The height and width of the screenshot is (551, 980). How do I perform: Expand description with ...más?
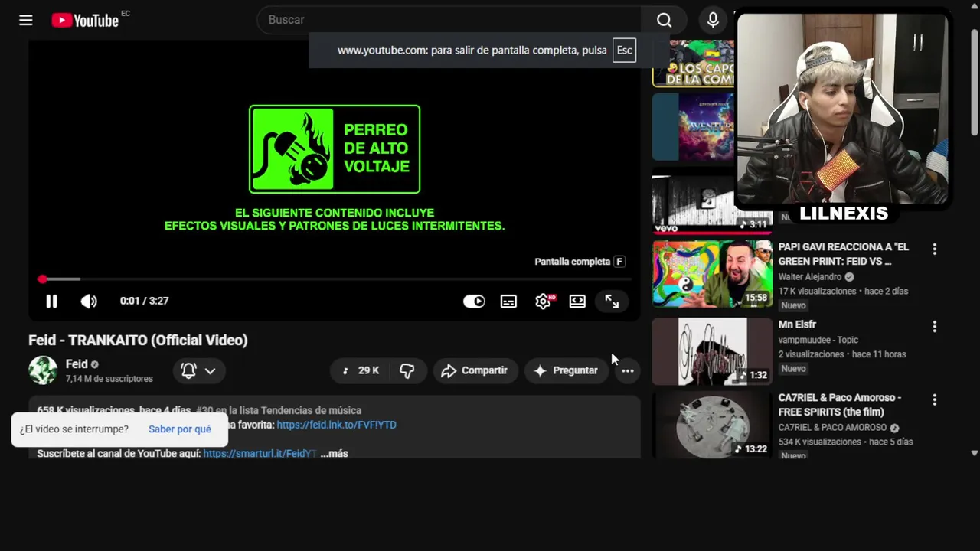point(334,454)
